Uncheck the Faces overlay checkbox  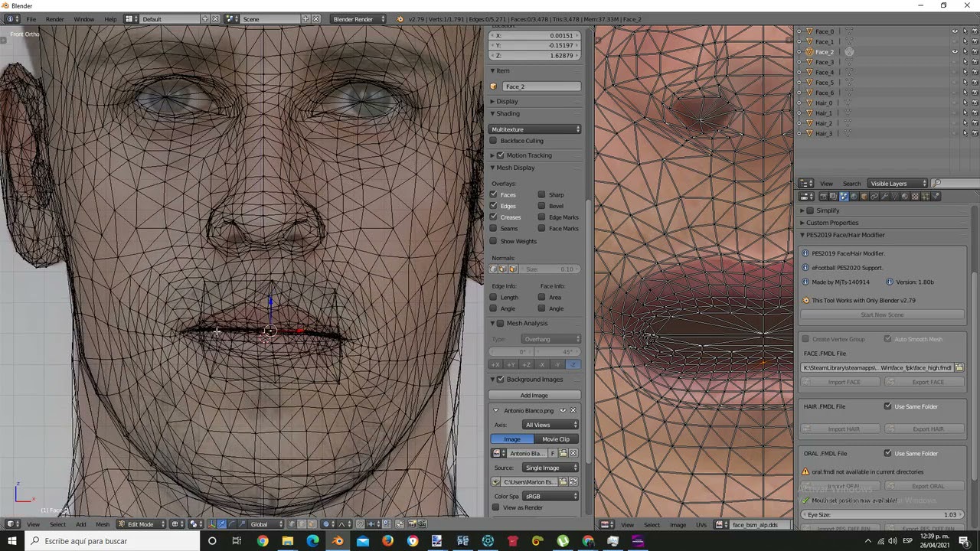(x=494, y=194)
